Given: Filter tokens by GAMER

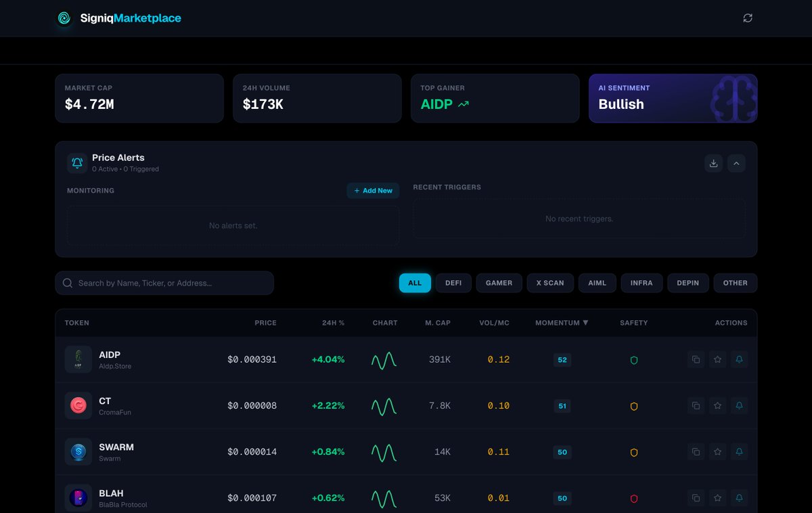Looking at the screenshot, I should point(499,283).
